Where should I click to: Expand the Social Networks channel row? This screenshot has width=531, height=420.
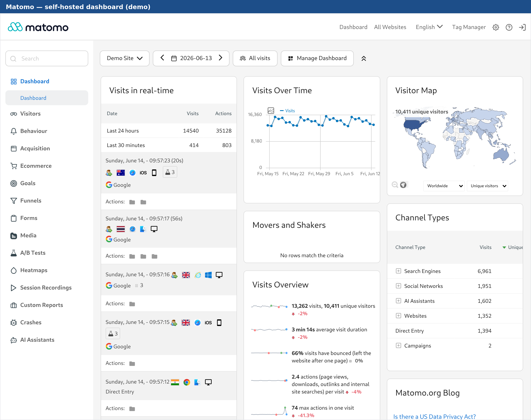(398, 286)
